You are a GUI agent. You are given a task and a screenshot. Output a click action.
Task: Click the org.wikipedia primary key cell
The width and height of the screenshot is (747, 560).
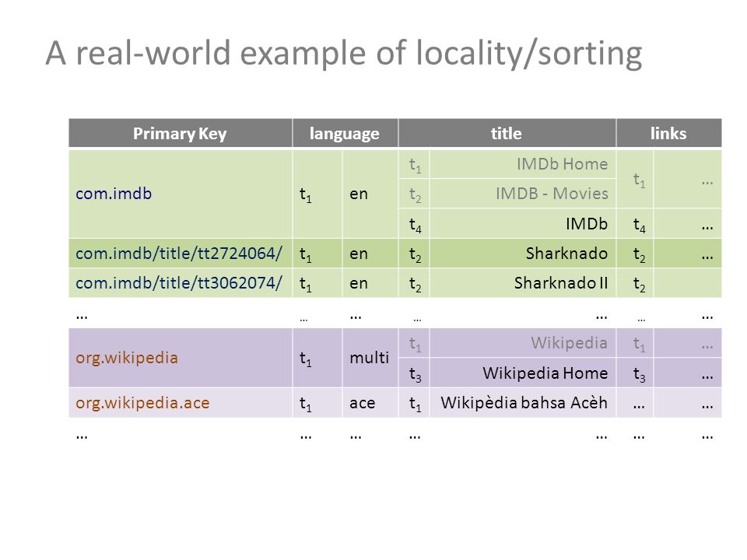180,358
